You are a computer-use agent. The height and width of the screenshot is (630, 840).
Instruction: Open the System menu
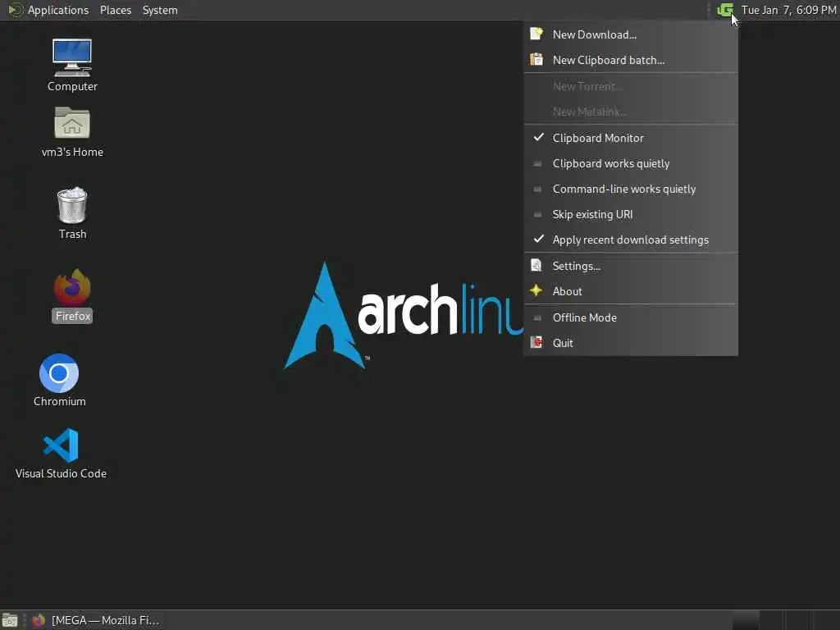pyautogui.click(x=160, y=10)
